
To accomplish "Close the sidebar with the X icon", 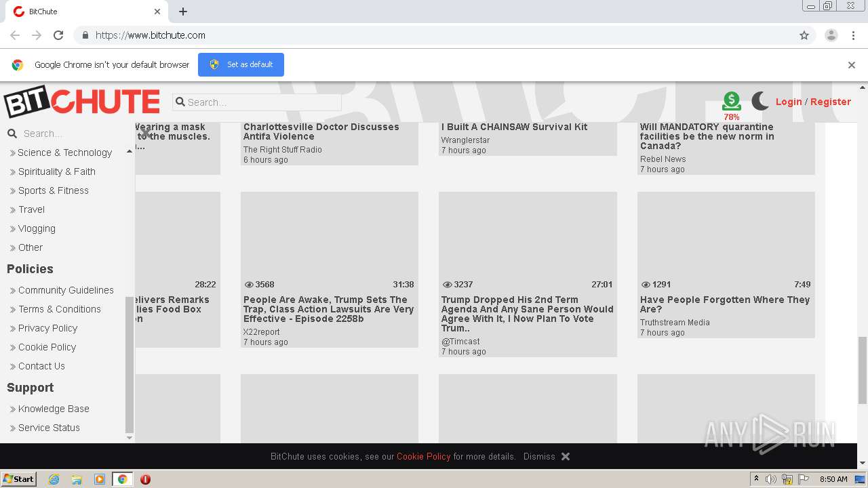I will pos(146,134).
